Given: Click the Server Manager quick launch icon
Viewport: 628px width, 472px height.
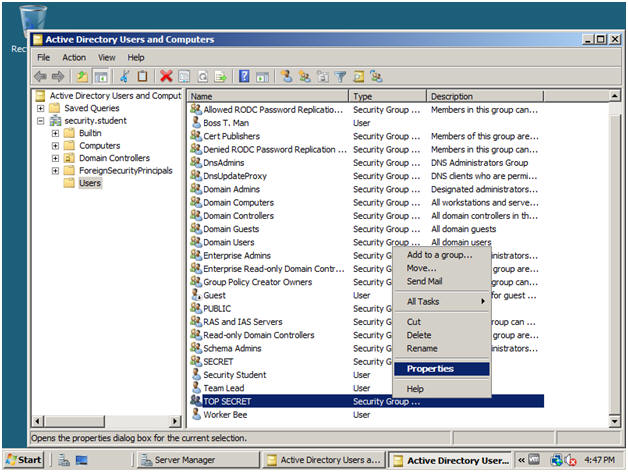Looking at the screenshot, I should click(x=64, y=460).
